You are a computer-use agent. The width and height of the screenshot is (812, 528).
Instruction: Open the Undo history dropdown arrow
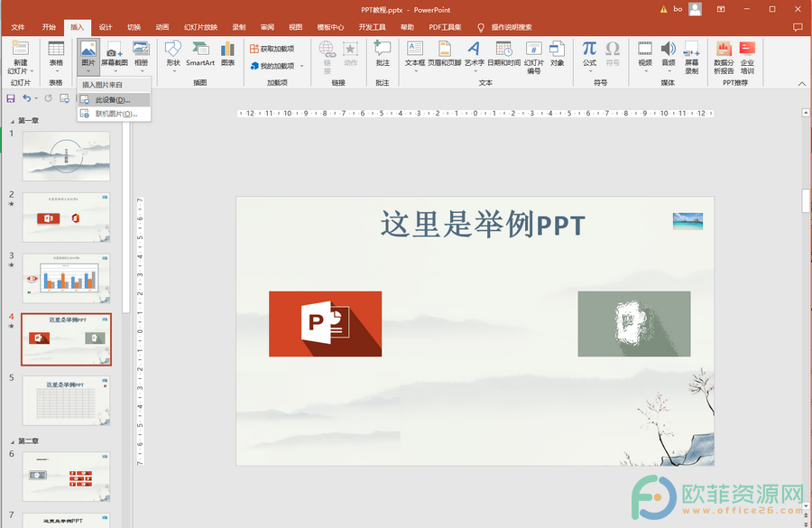(36, 98)
